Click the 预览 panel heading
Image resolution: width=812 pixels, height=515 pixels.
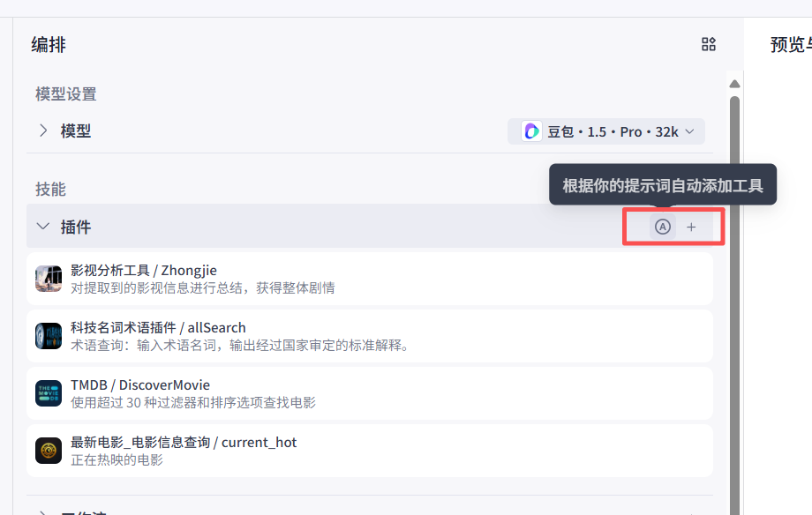coord(790,44)
